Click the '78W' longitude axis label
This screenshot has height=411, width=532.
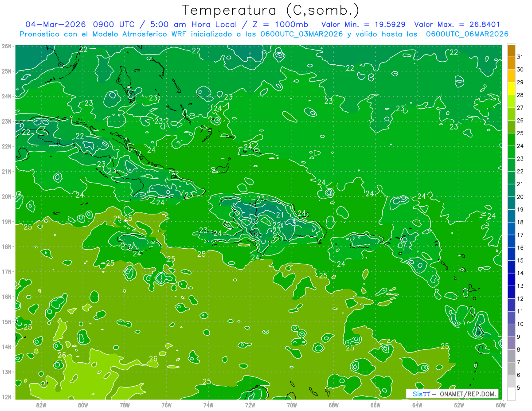tap(125, 405)
